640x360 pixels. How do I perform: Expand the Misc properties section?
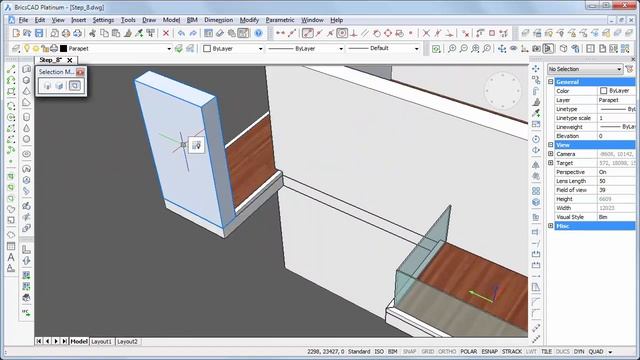551,226
